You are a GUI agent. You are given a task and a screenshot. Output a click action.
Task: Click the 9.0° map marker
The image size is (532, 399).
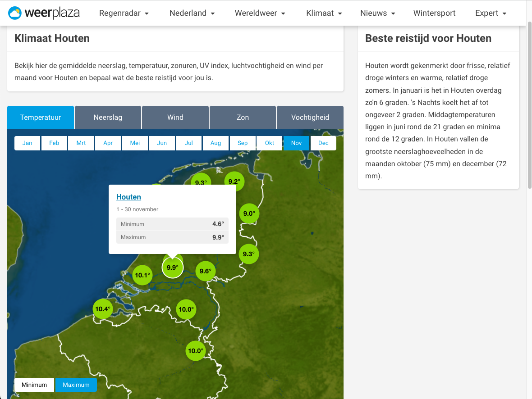(249, 214)
